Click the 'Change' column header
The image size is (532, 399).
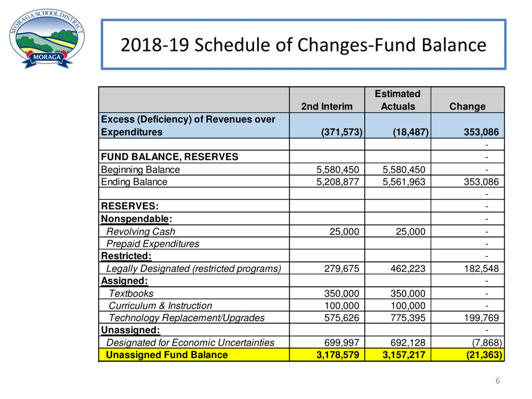point(467,106)
